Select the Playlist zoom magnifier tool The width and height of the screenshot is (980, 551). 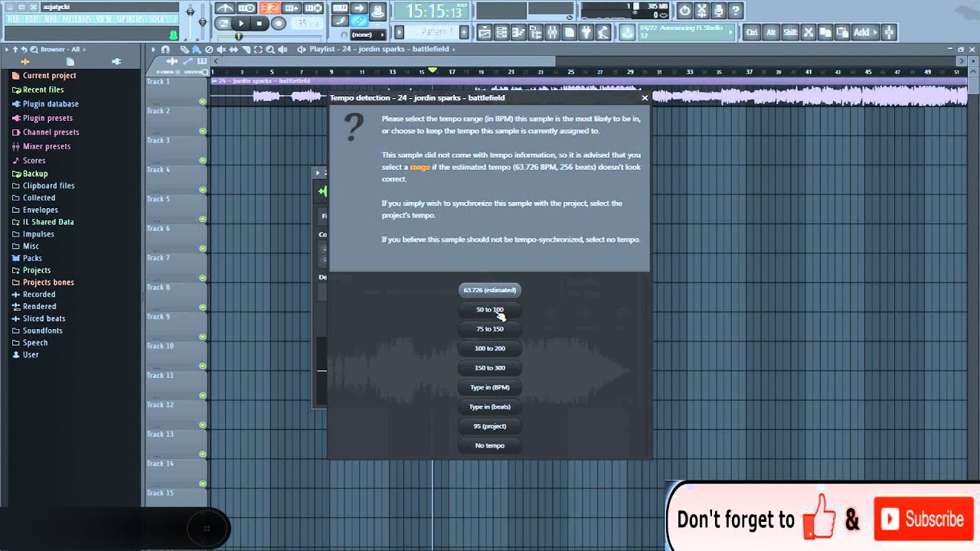[270, 50]
